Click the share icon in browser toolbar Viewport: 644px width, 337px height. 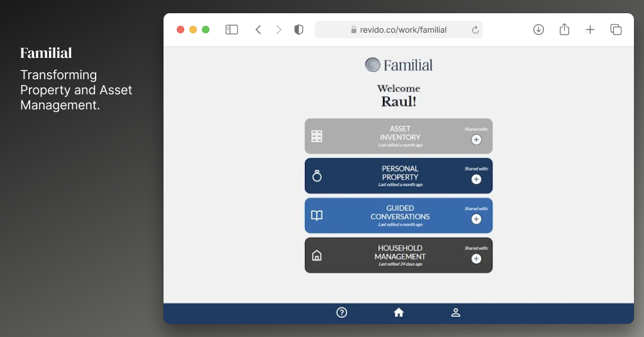coord(564,29)
